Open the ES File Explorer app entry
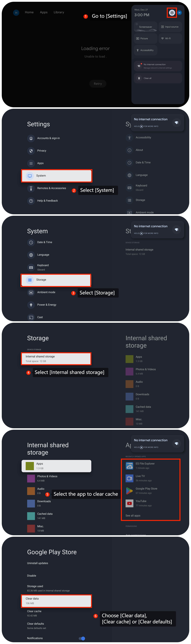Viewport: 191px width, 644px height. click(x=145, y=465)
